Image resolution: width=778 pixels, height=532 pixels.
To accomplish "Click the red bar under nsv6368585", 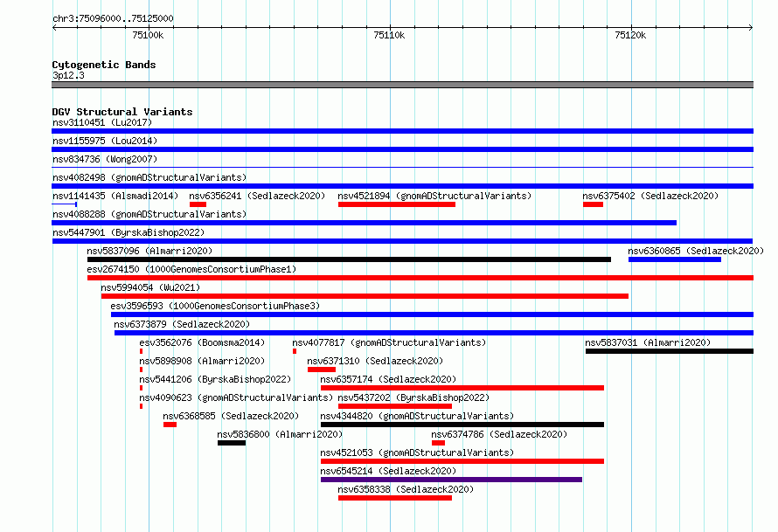I will click(x=170, y=425).
